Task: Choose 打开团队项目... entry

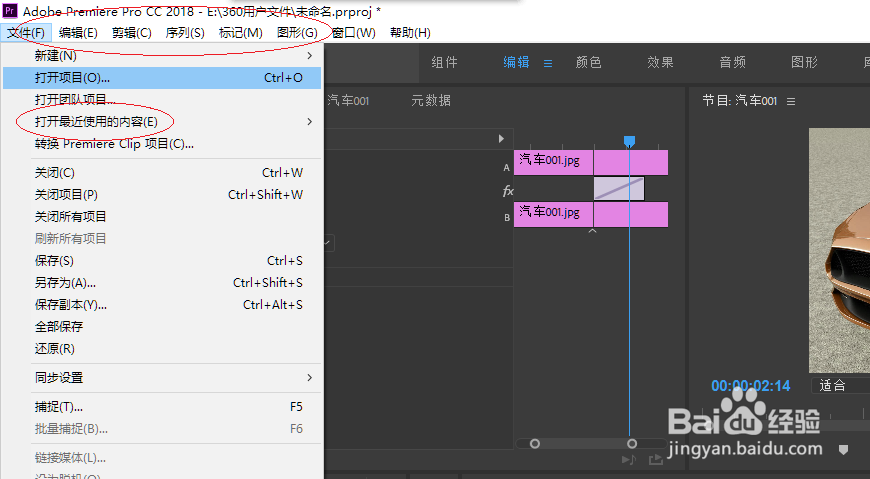Action: (x=162, y=99)
